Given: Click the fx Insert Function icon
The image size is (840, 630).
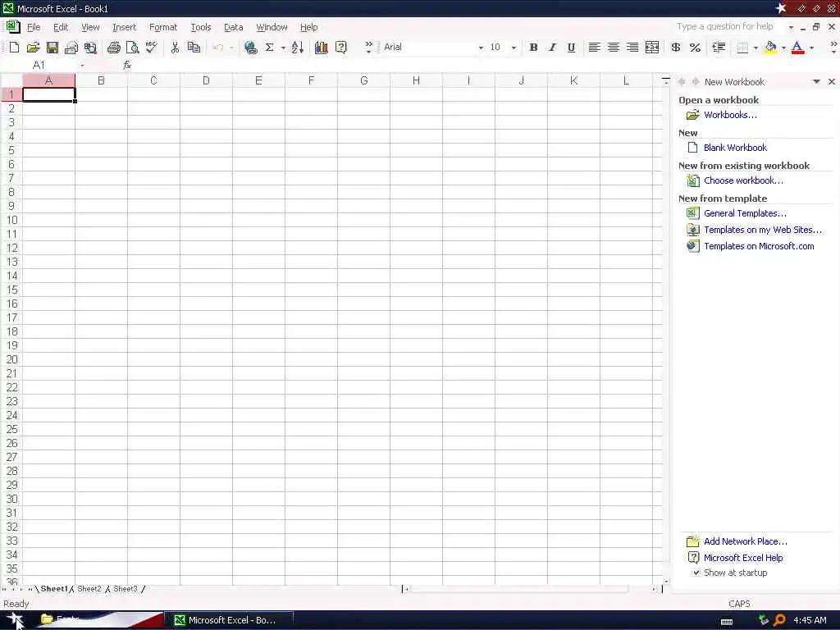Looking at the screenshot, I should click(127, 65).
